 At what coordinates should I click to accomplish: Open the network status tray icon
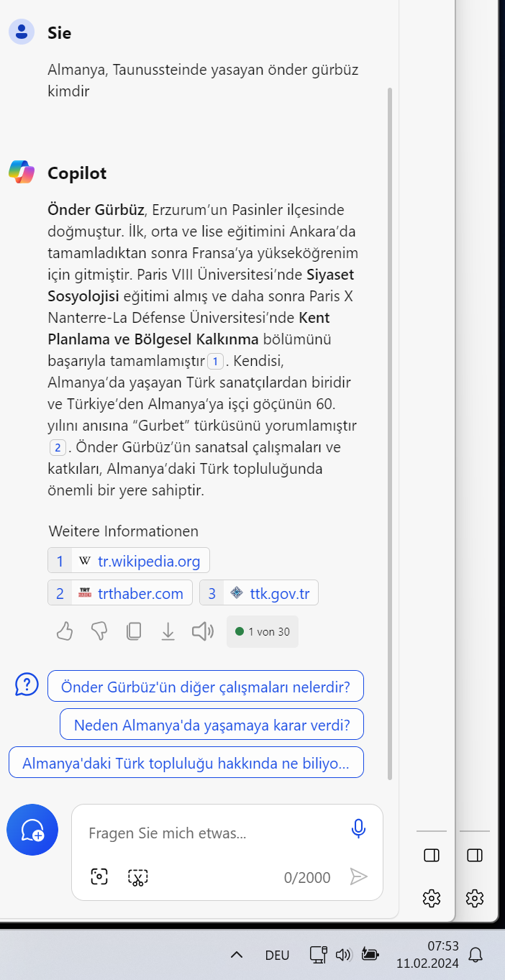(x=319, y=954)
